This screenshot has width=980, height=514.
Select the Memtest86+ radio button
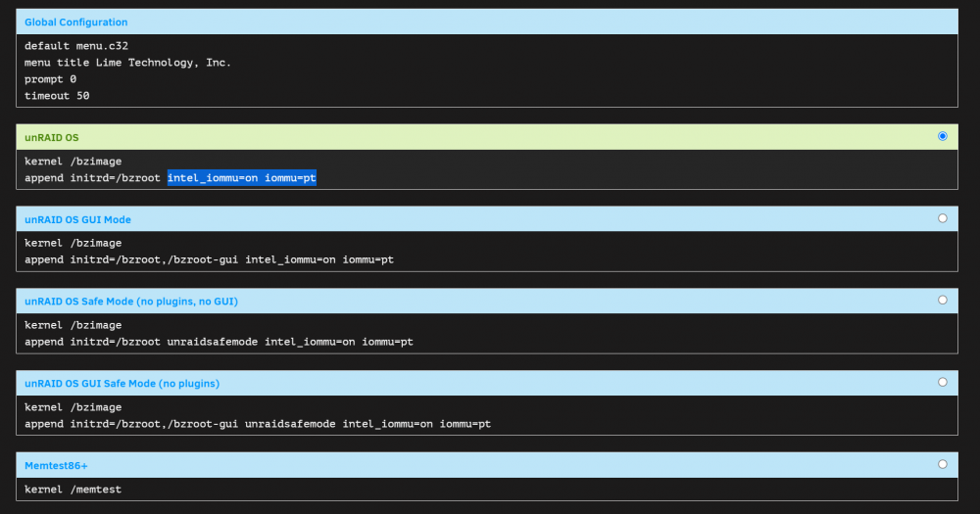(942, 464)
